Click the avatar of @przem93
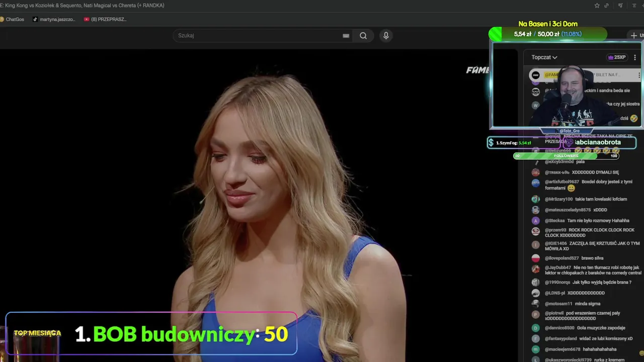The image size is (644, 362). tap(535, 232)
